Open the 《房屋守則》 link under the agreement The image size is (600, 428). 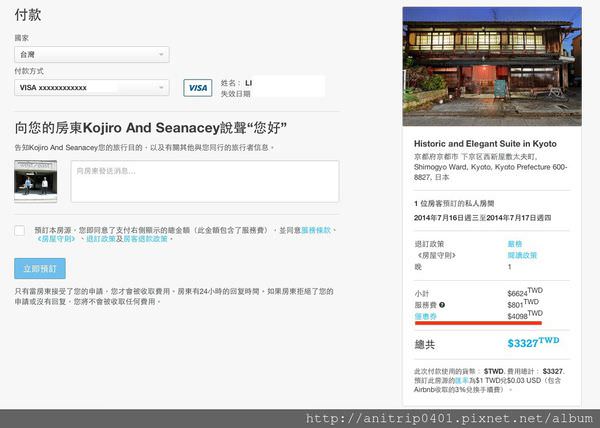(x=57, y=239)
